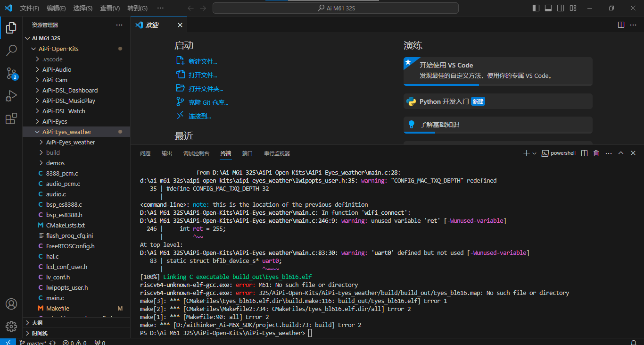Switch to the 问题 panel tab

tap(145, 153)
